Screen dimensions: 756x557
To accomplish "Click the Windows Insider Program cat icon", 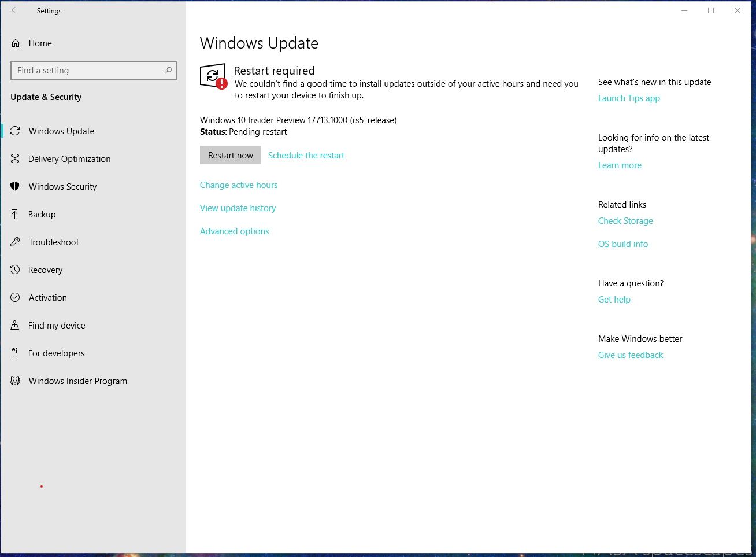I will point(15,381).
